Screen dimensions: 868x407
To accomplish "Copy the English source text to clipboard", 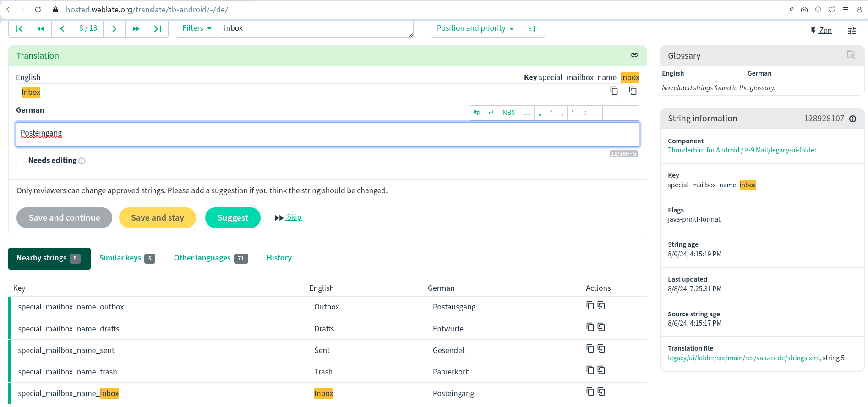I will [x=614, y=91].
